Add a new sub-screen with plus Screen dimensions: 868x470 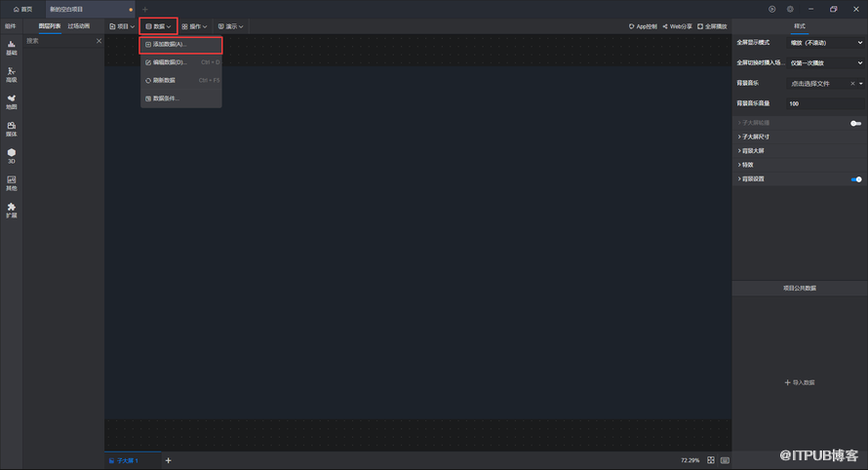(169, 460)
